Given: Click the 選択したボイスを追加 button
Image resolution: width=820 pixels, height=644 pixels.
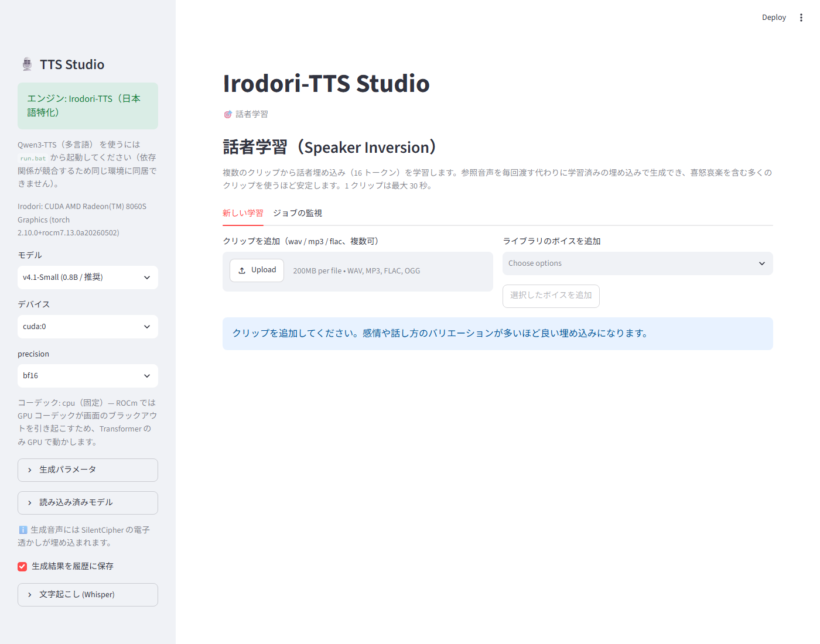Looking at the screenshot, I should [551, 296].
